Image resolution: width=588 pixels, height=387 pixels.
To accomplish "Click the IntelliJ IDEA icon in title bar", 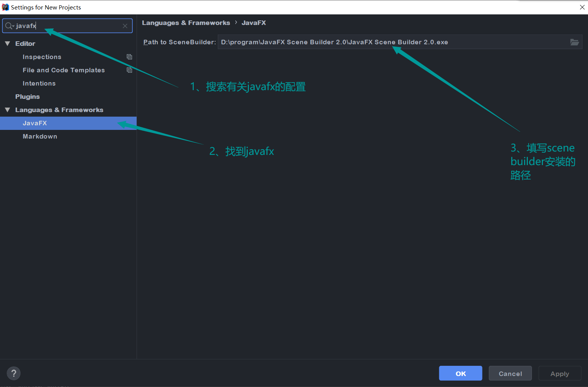I will click(5, 7).
